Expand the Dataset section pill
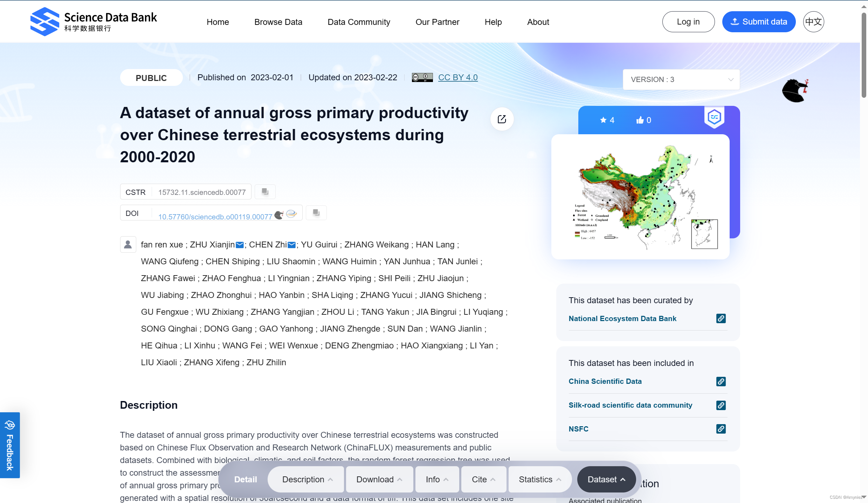The width and height of the screenshot is (868, 503). (606, 479)
